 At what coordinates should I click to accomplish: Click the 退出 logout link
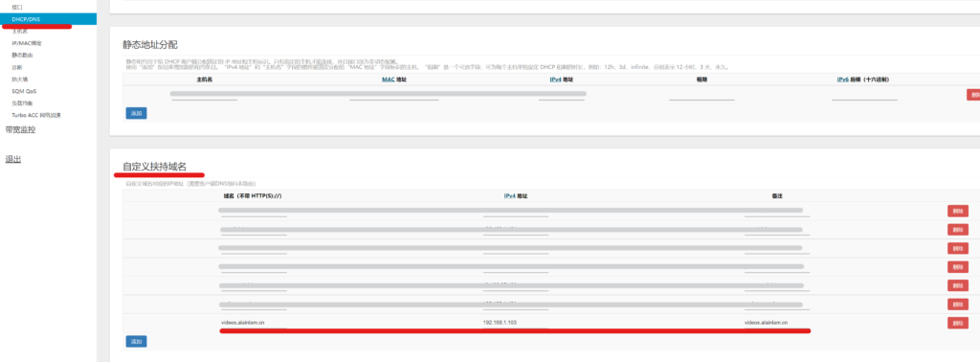tap(13, 159)
